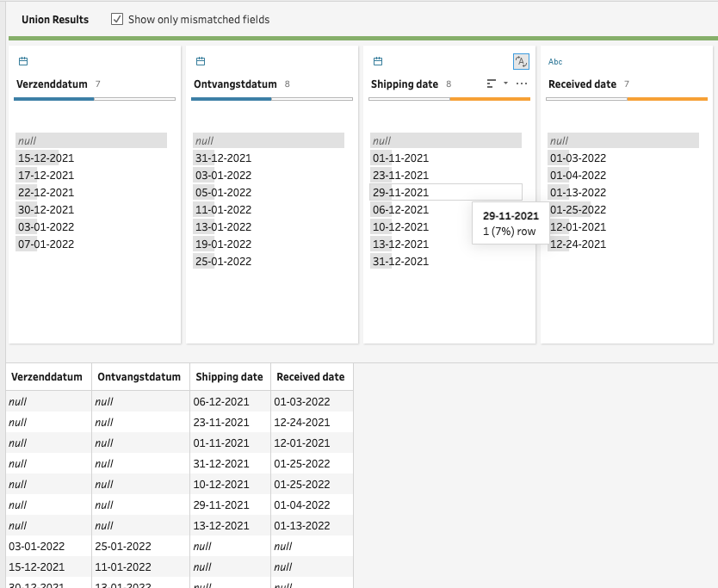718x588 pixels.
Task: Click the recommendations icon on the Shipping date card
Action: [x=521, y=61]
